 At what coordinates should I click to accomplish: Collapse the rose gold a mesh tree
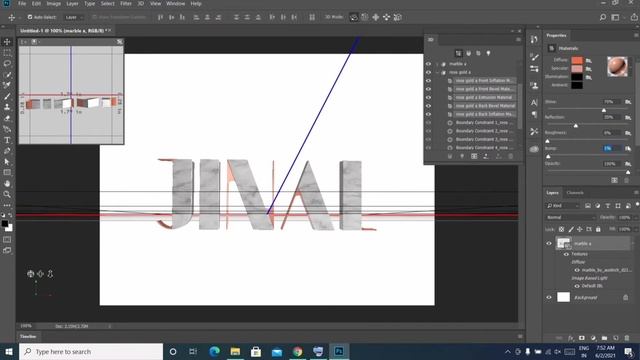pyautogui.click(x=437, y=72)
